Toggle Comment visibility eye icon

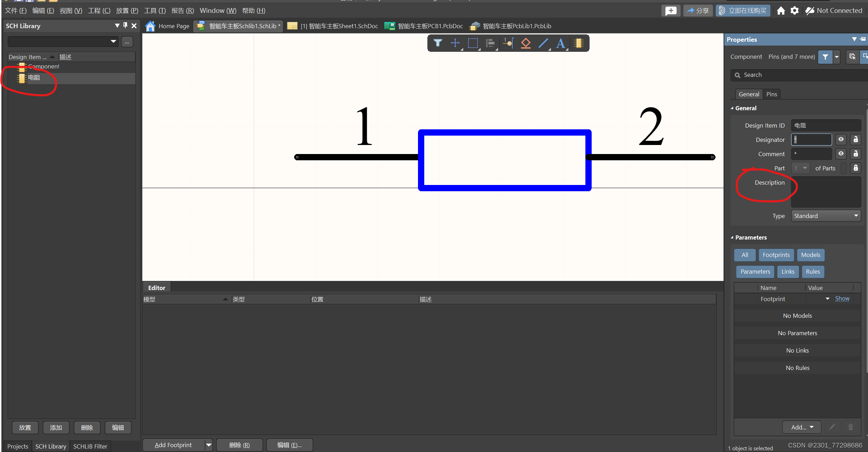pos(841,154)
